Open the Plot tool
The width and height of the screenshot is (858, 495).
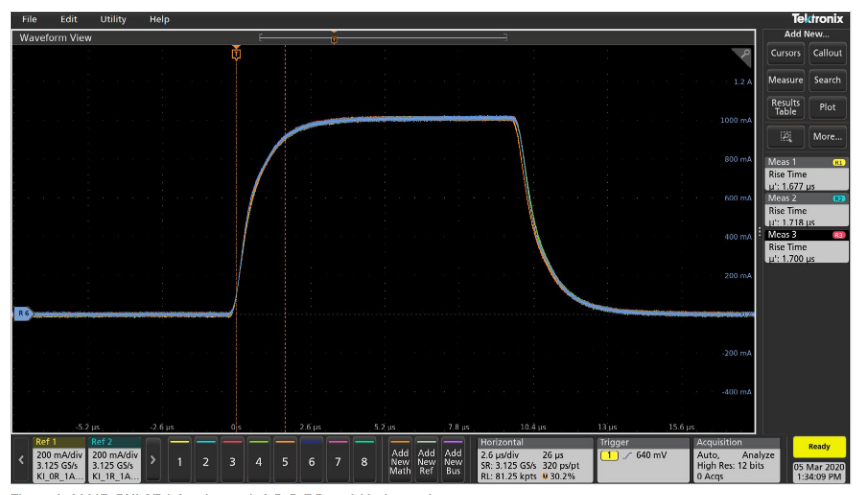(x=828, y=107)
